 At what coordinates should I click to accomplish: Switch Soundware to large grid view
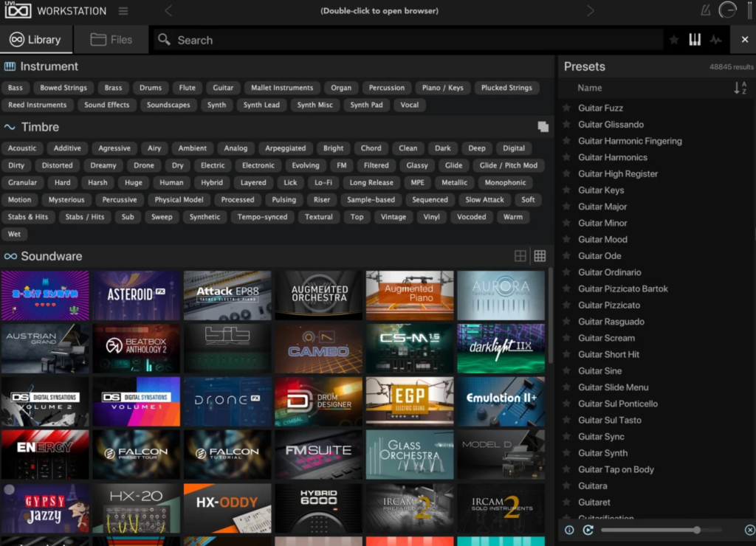click(x=520, y=256)
